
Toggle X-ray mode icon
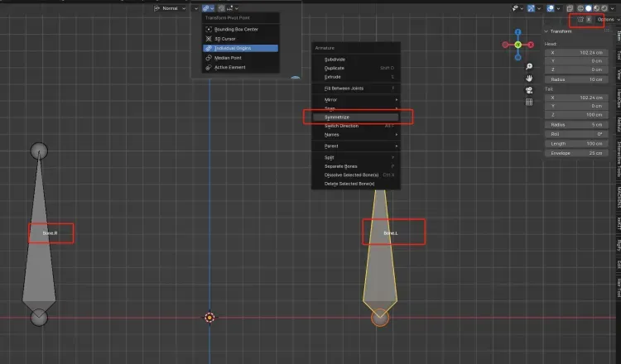[570, 8]
